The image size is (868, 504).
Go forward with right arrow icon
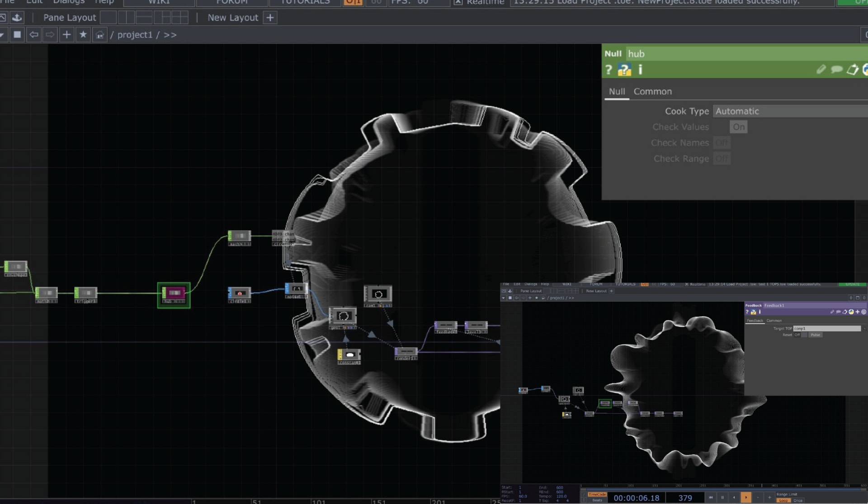coord(50,34)
